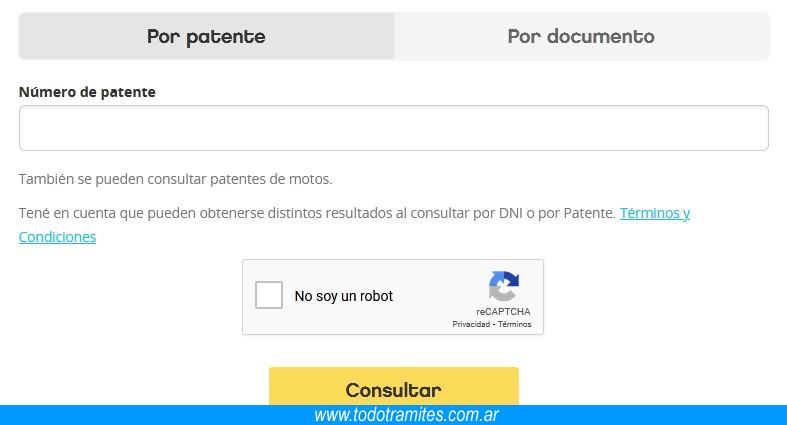Click the reCAPTCHA circular arrows logo
Viewport: 787px width, 425px height.
tap(503, 287)
